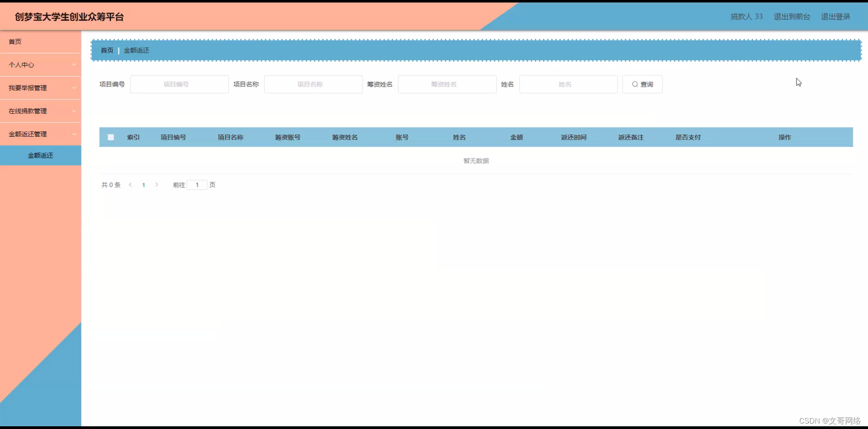The image size is (868, 429).
Task: Select page number 1 in pagination
Action: (x=144, y=185)
